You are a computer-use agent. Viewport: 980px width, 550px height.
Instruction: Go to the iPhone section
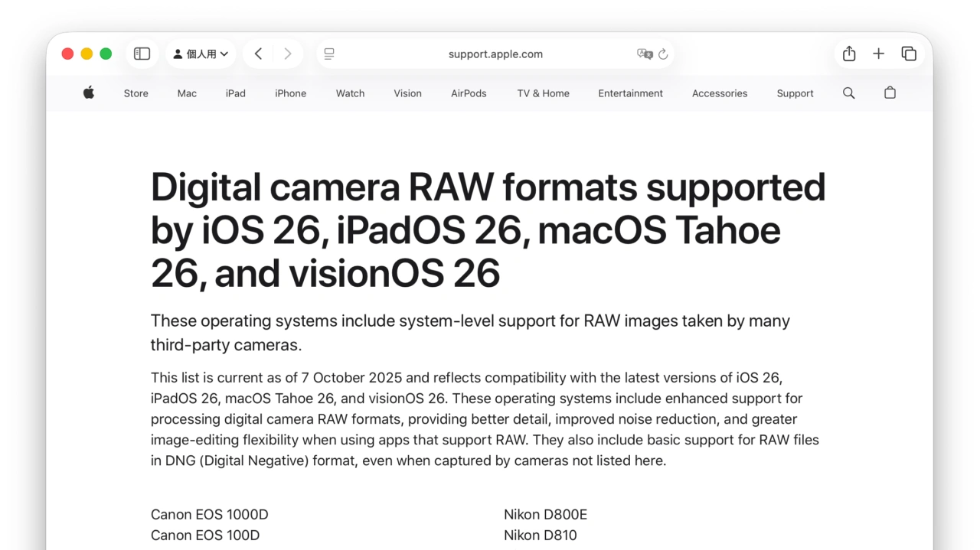coord(290,93)
